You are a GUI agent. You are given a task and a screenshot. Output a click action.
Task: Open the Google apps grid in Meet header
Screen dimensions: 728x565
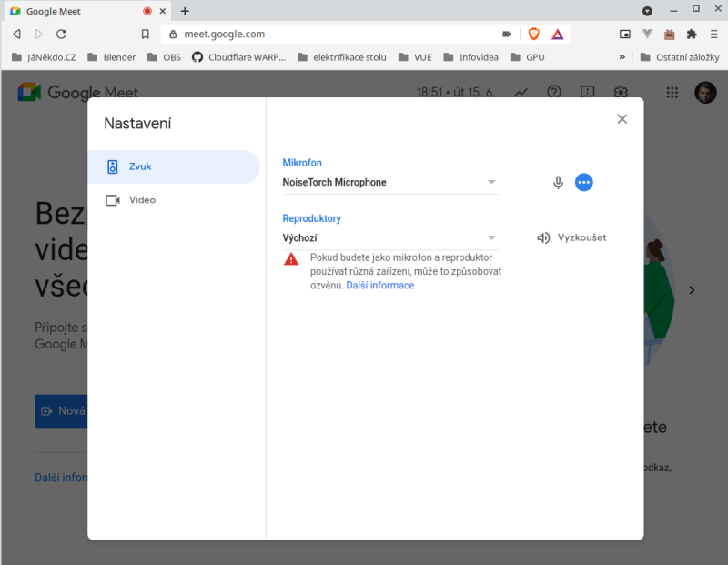tap(672, 92)
